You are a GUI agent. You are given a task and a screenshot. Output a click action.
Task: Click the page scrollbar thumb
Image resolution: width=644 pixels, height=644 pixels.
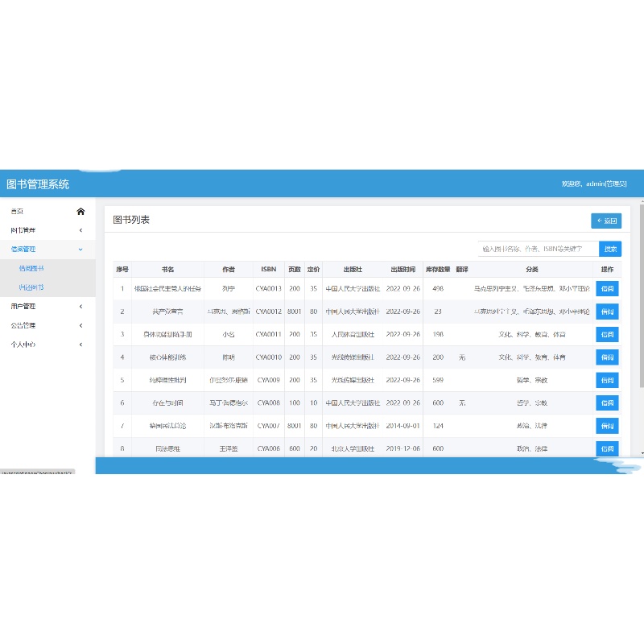[x=642, y=295]
